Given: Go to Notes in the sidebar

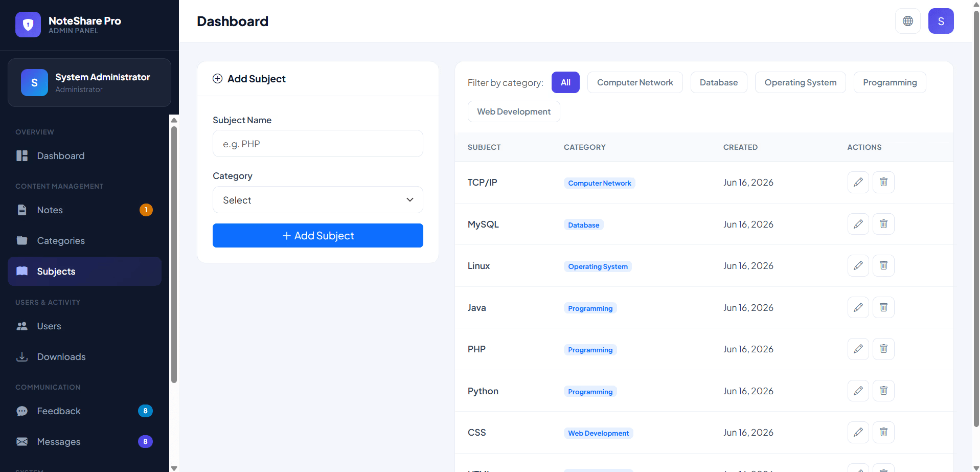Looking at the screenshot, I should [84, 210].
